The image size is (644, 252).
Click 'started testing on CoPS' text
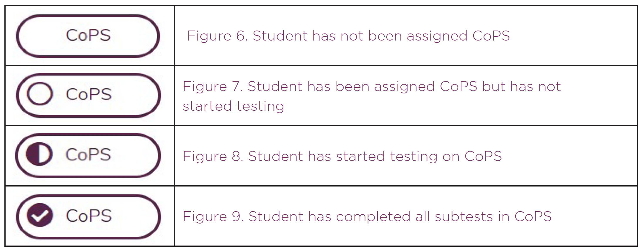pyautogui.click(x=419, y=156)
